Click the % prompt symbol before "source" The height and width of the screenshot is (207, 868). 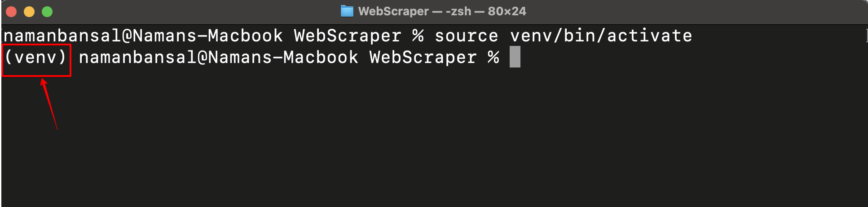tap(418, 36)
